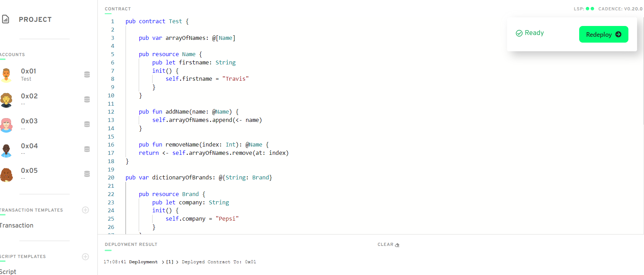Image resolution: width=644 pixels, height=275 pixels.
Task: Select account 0x02 label
Action: click(29, 96)
